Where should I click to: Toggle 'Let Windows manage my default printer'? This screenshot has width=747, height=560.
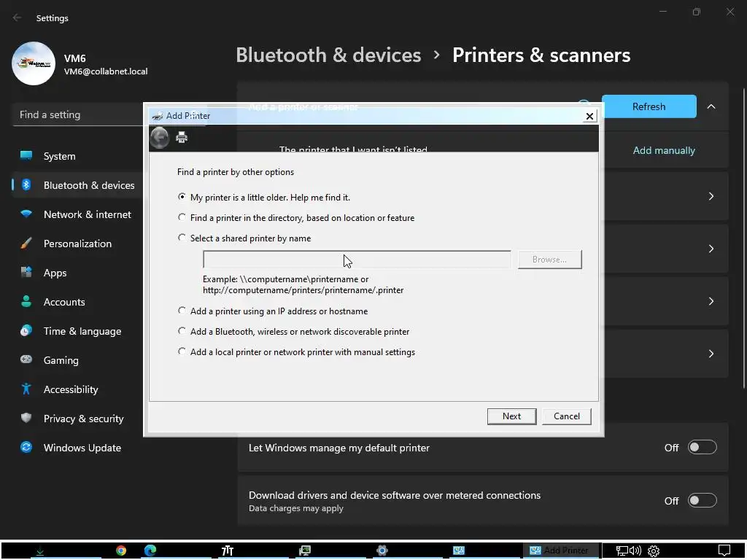(x=703, y=448)
